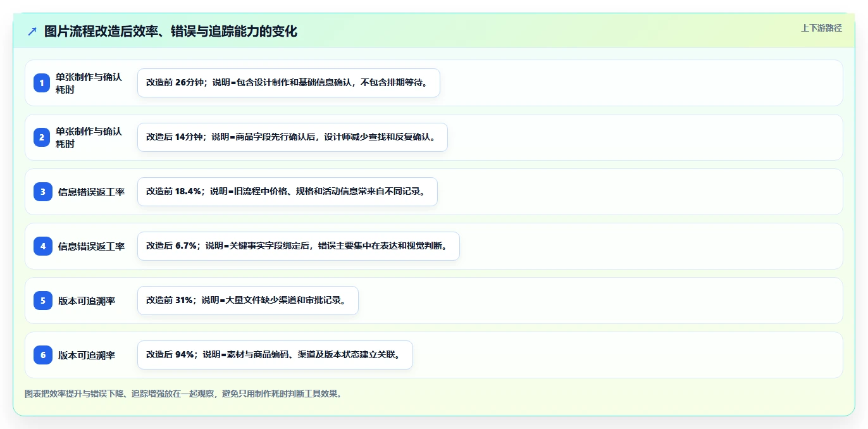Open the 改造后 6.7% detail box
This screenshot has height=429, width=868.
point(299,246)
